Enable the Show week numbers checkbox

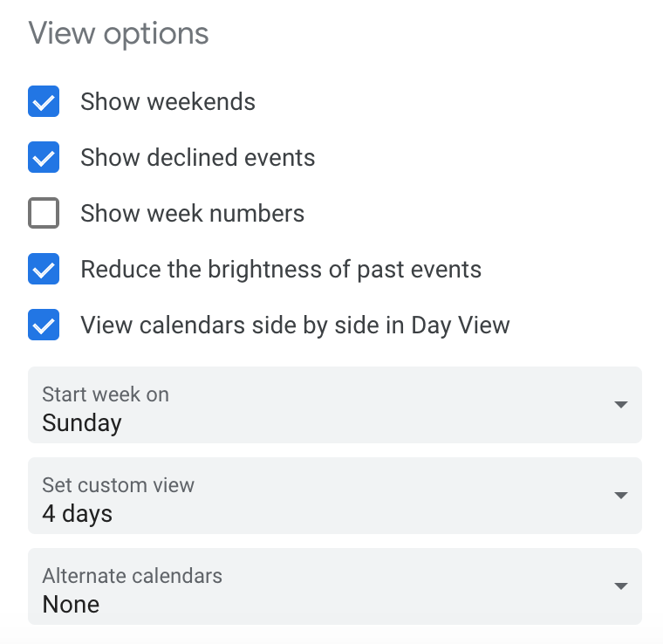click(x=44, y=214)
